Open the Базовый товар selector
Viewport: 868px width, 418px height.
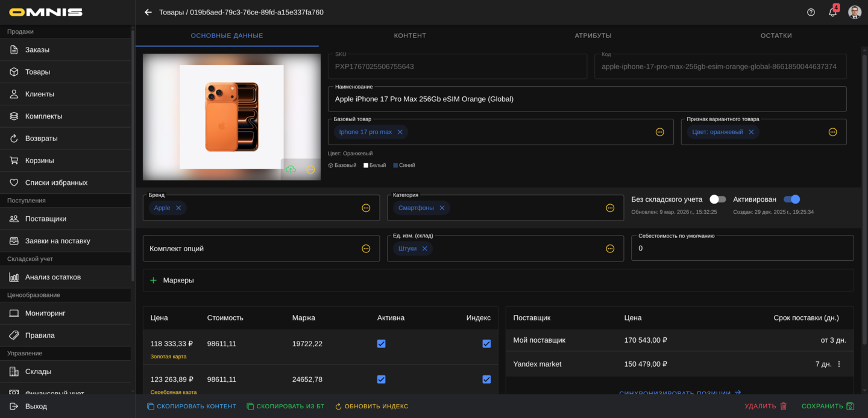point(659,132)
